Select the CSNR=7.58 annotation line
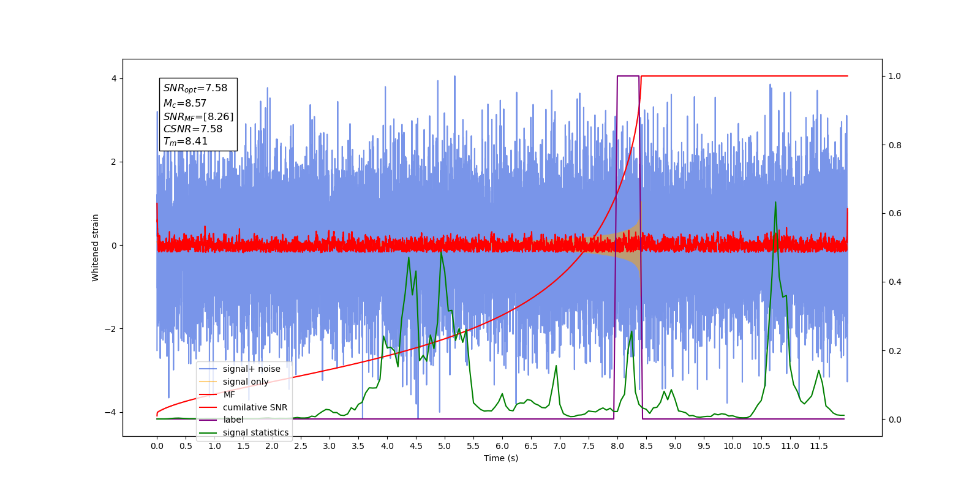Viewport: 980px width, 490px height. [x=193, y=129]
